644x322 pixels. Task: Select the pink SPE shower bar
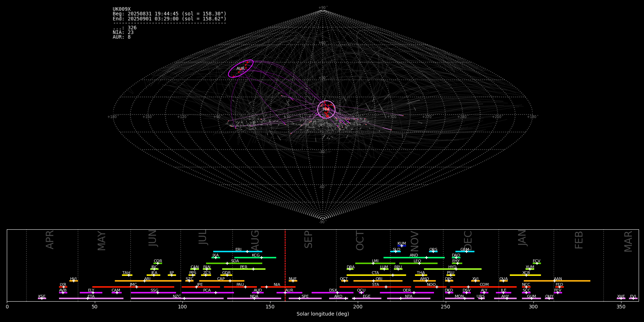click(305, 298)
